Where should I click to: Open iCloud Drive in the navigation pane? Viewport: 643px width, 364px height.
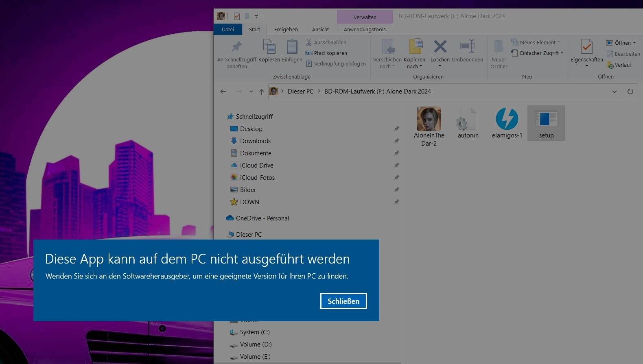coord(256,166)
